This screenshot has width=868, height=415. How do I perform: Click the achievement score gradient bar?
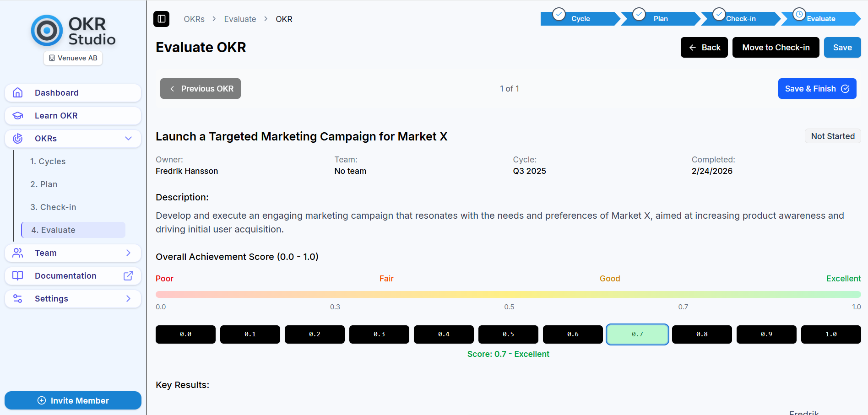tap(508, 294)
